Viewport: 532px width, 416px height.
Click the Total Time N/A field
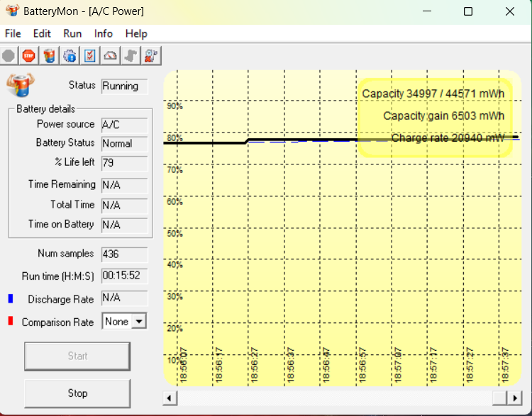(x=125, y=206)
